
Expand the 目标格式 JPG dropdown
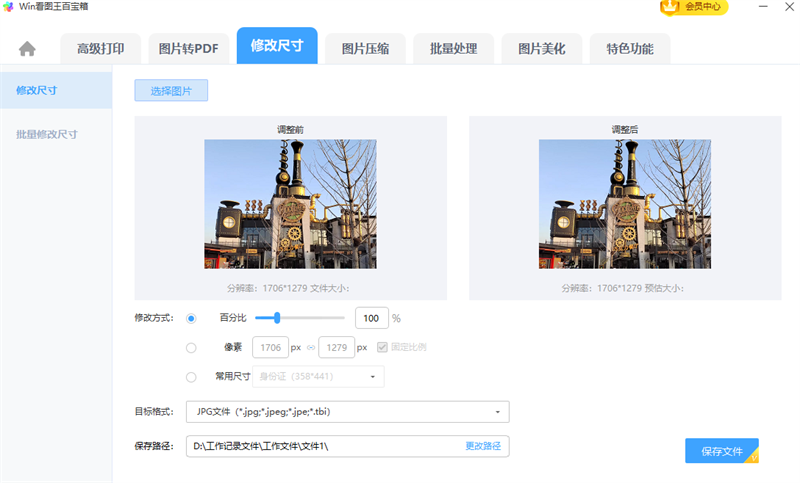pos(347,412)
